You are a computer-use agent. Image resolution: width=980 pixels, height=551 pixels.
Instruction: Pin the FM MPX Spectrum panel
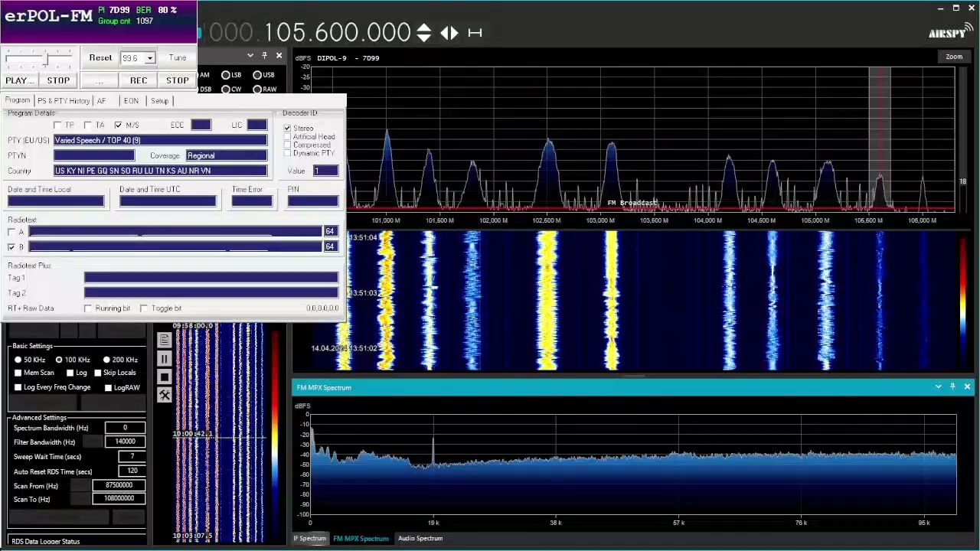(x=952, y=387)
